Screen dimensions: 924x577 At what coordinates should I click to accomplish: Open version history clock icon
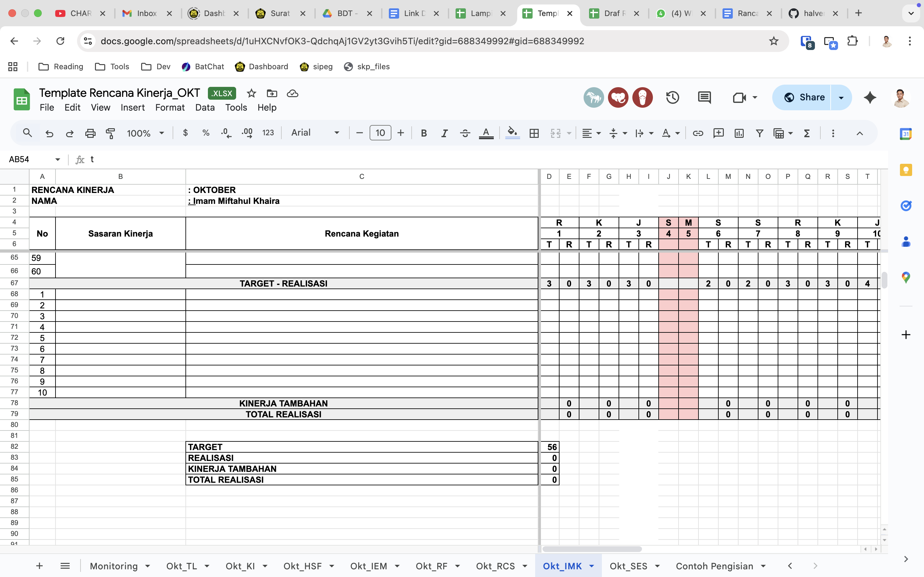[672, 98]
